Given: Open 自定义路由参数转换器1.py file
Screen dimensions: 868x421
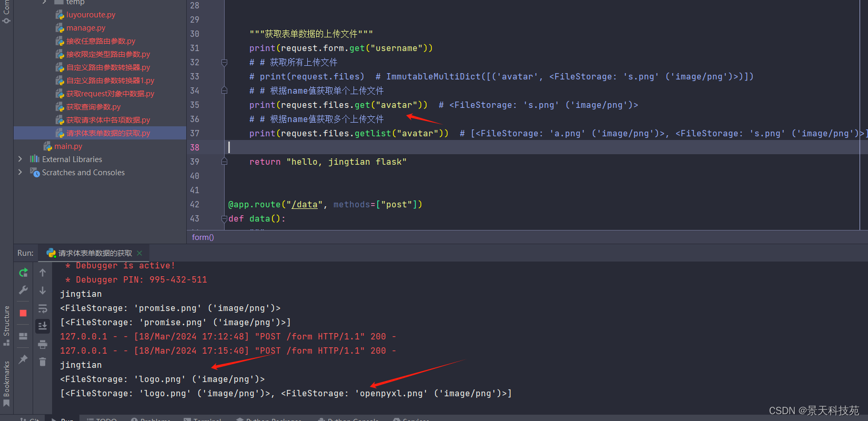Looking at the screenshot, I should click(x=110, y=81).
